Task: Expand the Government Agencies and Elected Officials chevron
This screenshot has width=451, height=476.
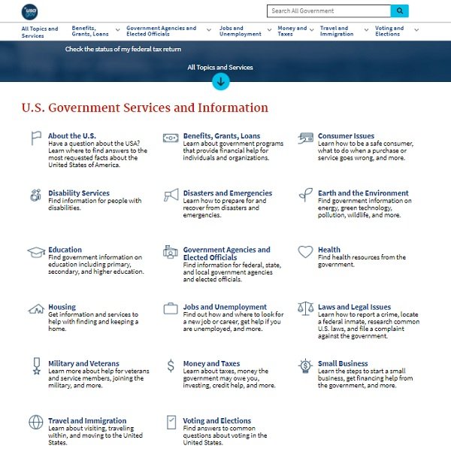Action: pos(209,30)
